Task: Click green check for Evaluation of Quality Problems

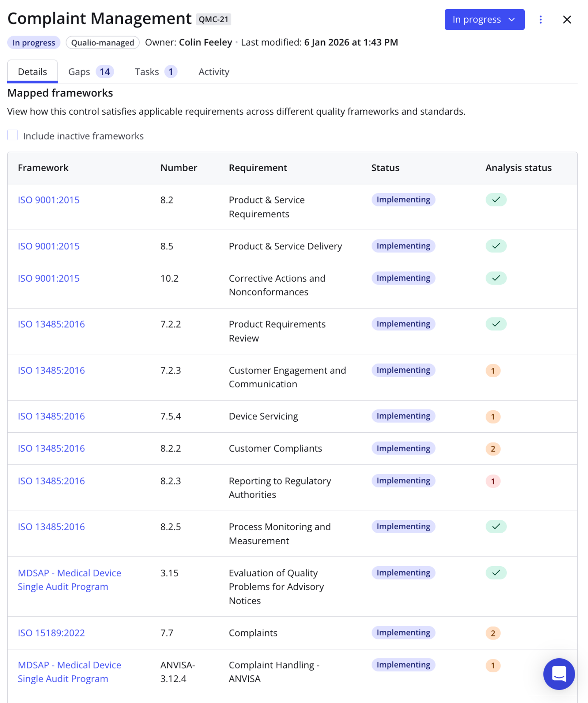Action: click(x=496, y=572)
